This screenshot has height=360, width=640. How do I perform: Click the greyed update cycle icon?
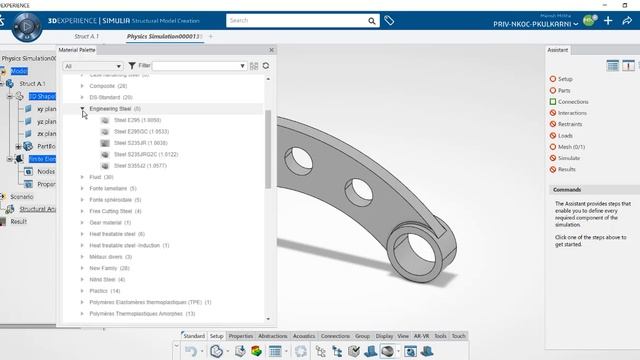pos(301,351)
